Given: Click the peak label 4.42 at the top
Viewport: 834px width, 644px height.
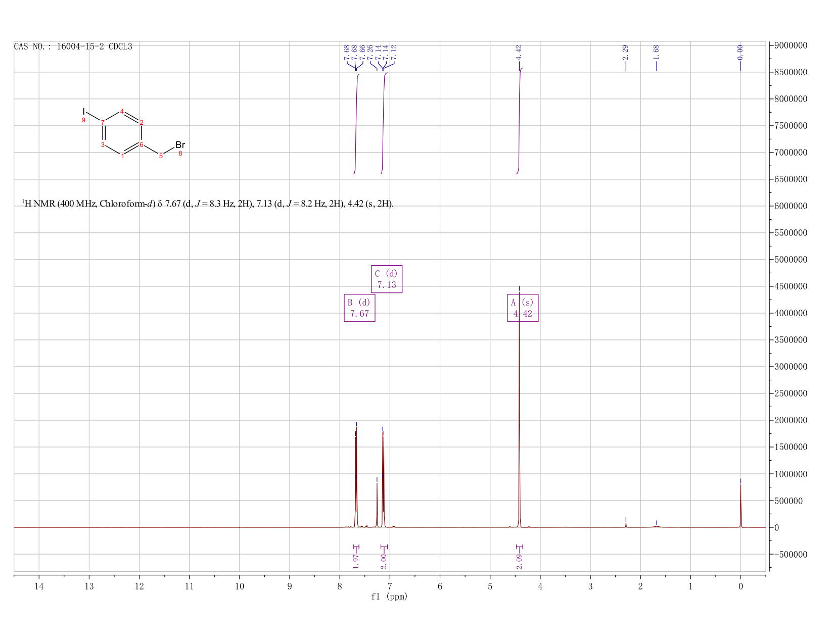Looking at the screenshot, I should [x=519, y=52].
